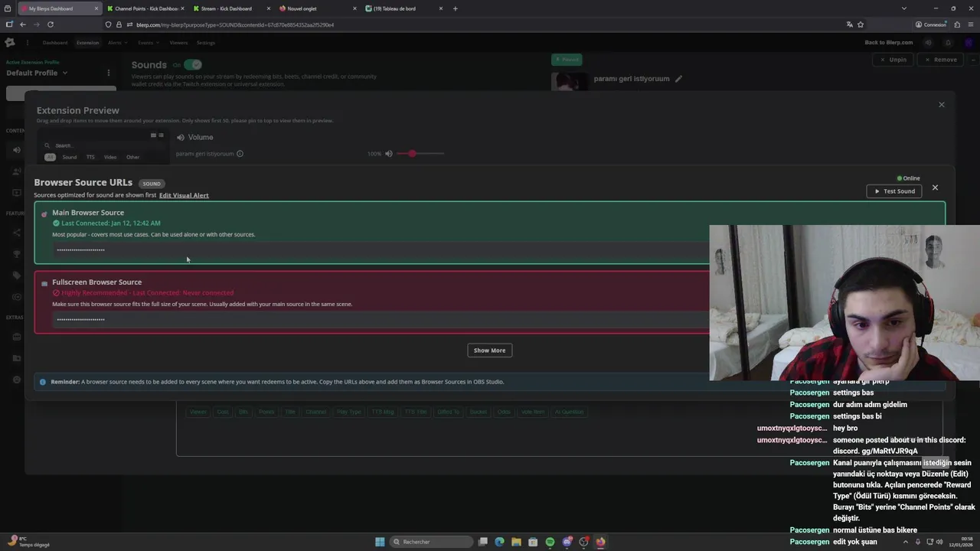Open the Settings nav item
This screenshot has height=551, width=980.
pos(206,43)
